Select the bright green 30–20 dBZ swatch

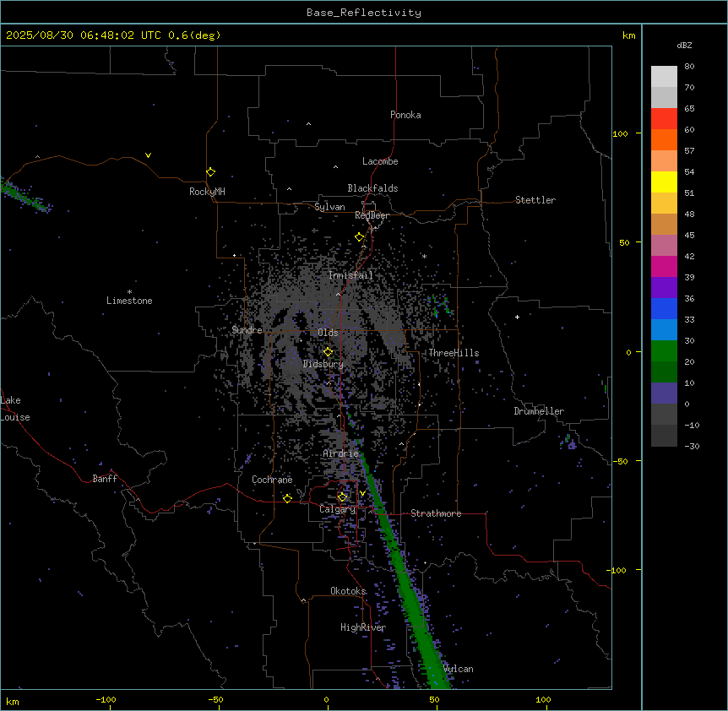click(664, 351)
